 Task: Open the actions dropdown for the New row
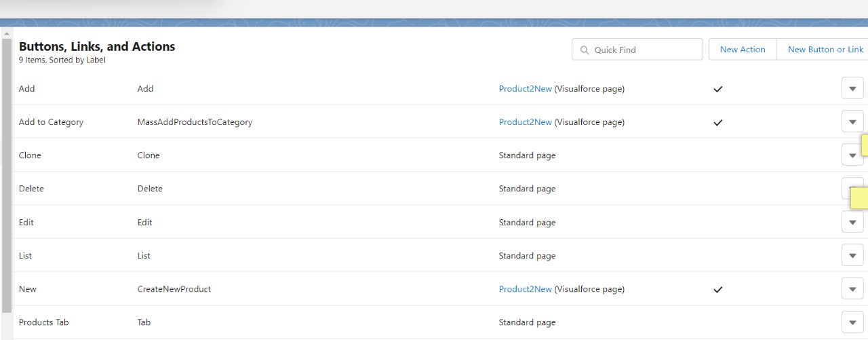[x=852, y=289]
